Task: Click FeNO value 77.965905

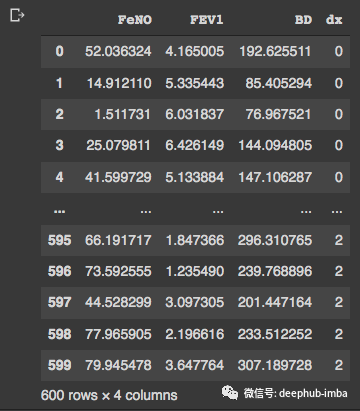Action: pos(118,334)
